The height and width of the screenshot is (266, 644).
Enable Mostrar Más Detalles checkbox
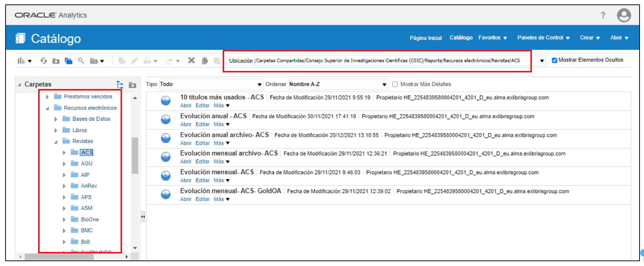pyautogui.click(x=395, y=84)
